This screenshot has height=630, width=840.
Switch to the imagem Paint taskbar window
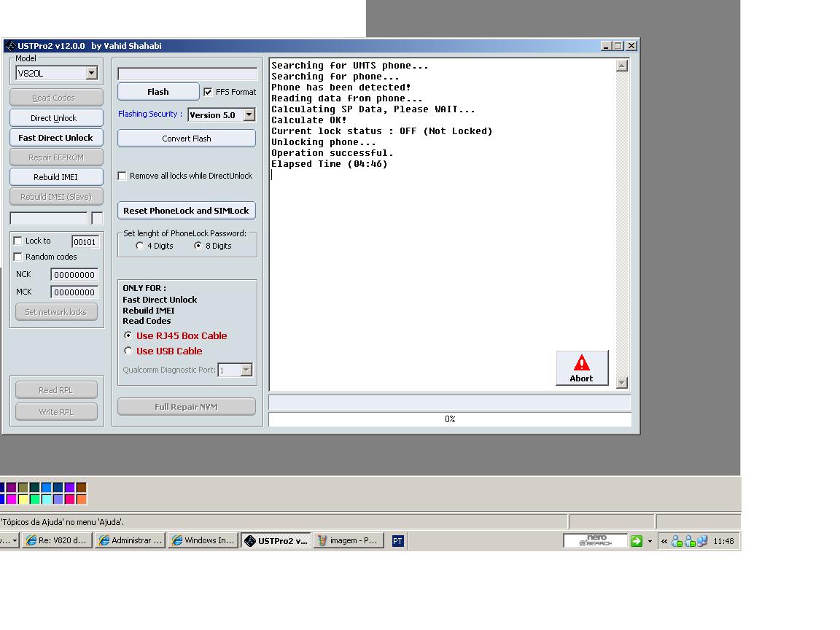pos(348,541)
